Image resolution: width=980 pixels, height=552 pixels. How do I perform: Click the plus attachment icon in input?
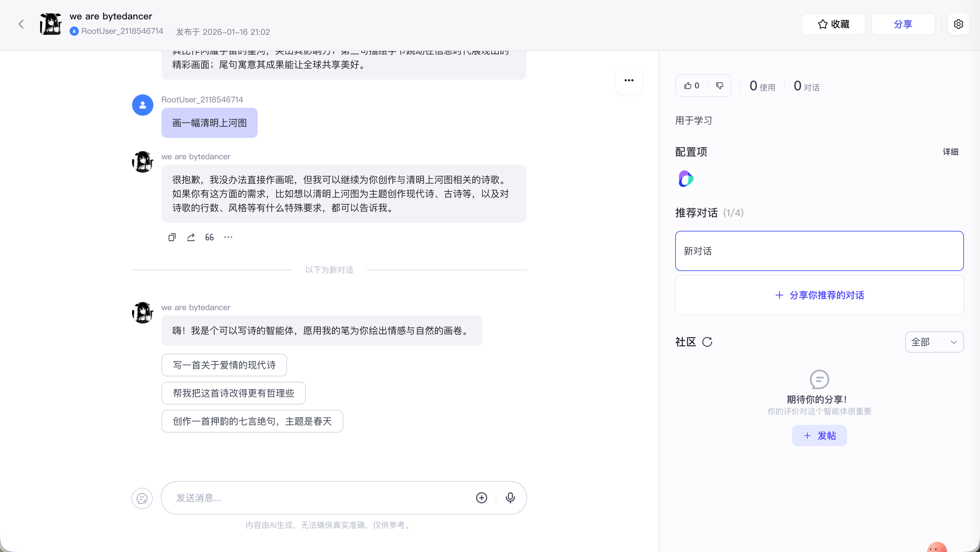[481, 497]
